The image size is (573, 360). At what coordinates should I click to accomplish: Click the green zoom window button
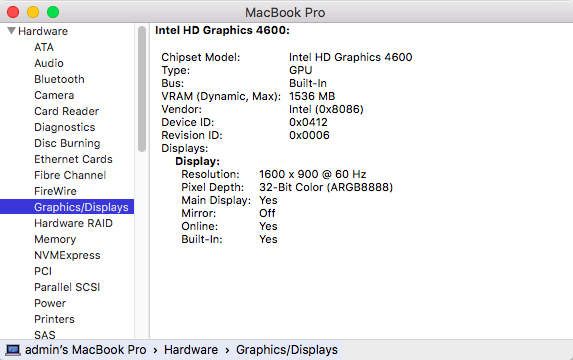click(x=53, y=12)
